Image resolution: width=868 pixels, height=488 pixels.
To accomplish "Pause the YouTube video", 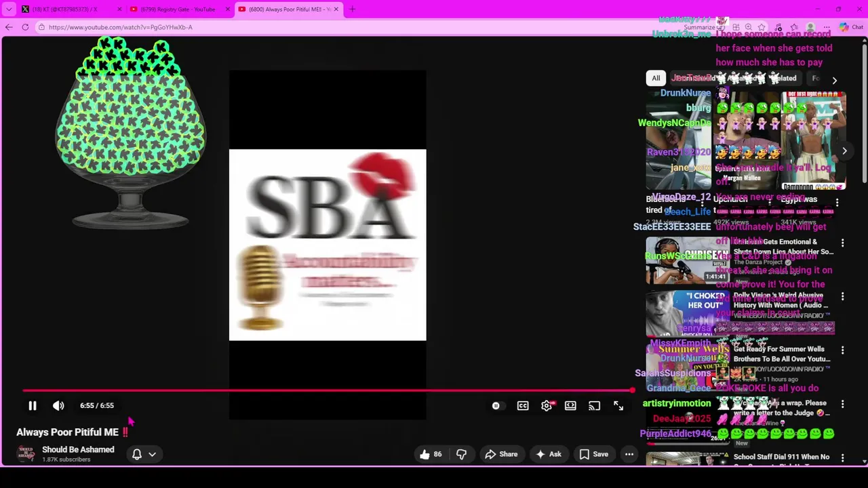I will tap(32, 405).
